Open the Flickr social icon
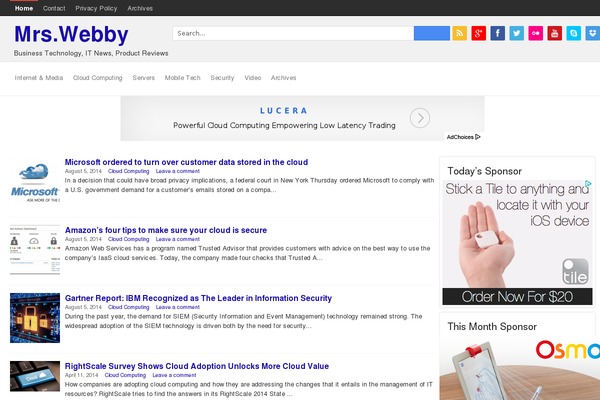This screenshot has width=600, height=400. 536,33
